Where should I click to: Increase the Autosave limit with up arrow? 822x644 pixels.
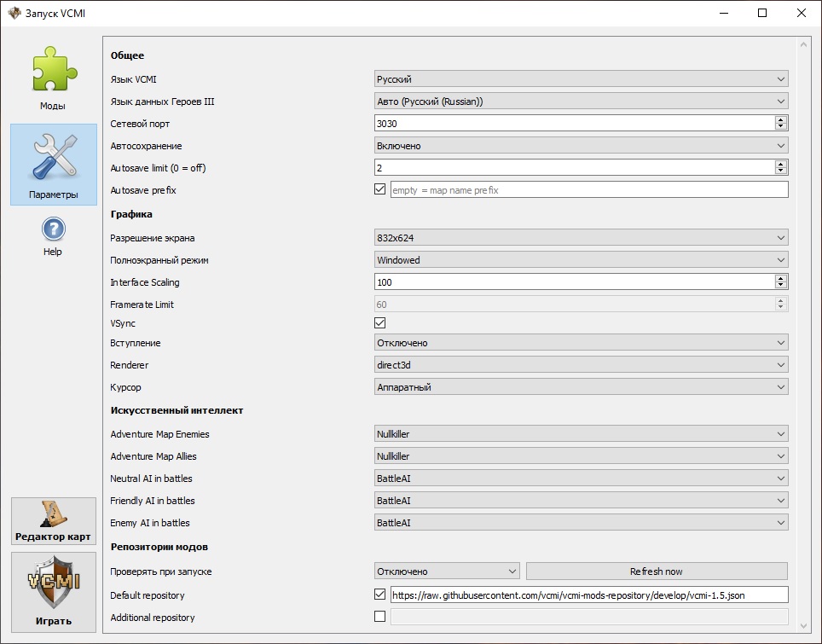(780, 164)
